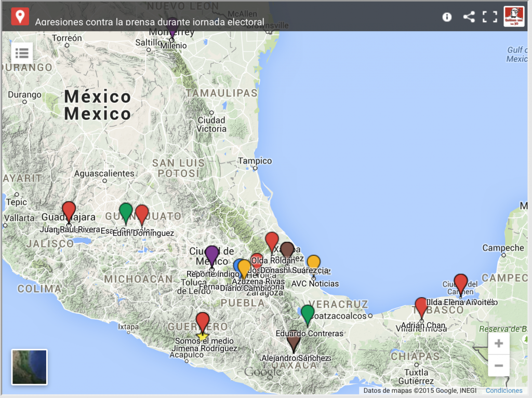The image size is (532, 398).
Task: Open the Condiciones terms link
Action: point(504,391)
